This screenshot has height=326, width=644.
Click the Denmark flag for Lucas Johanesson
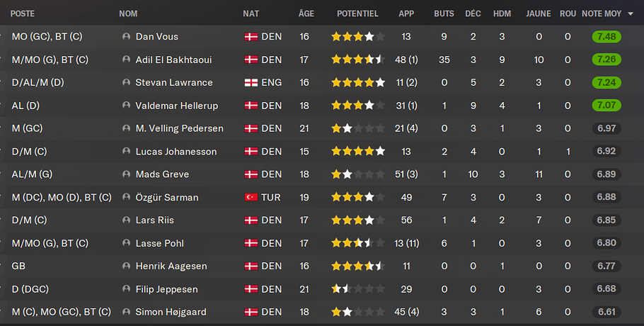click(251, 152)
